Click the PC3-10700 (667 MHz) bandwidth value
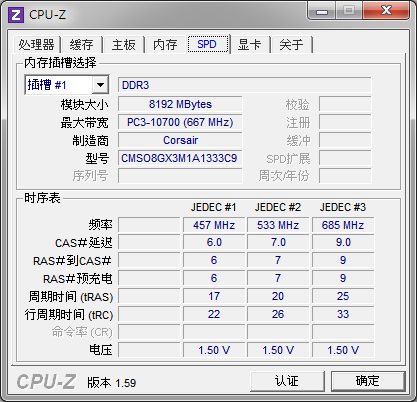Image resolution: width=417 pixels, height=402 pixels. coord(180,122)
